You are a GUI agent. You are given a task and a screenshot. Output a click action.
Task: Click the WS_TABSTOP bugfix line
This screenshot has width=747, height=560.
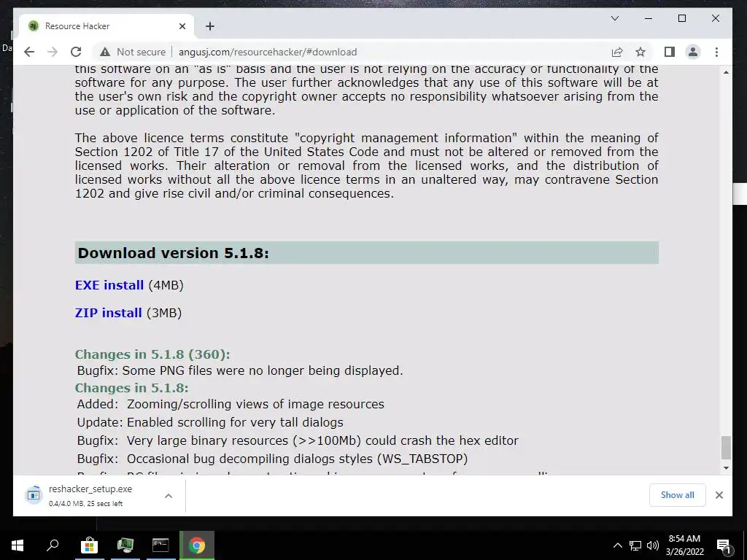273,459
